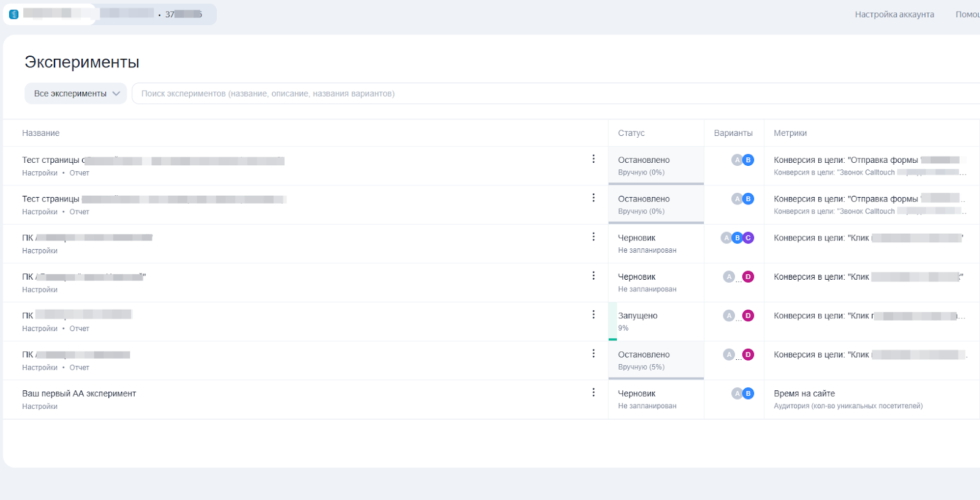Click variant D badge in Запущено row
The image size is (980, 500).
pyautogui.click(x=748, y=316)
